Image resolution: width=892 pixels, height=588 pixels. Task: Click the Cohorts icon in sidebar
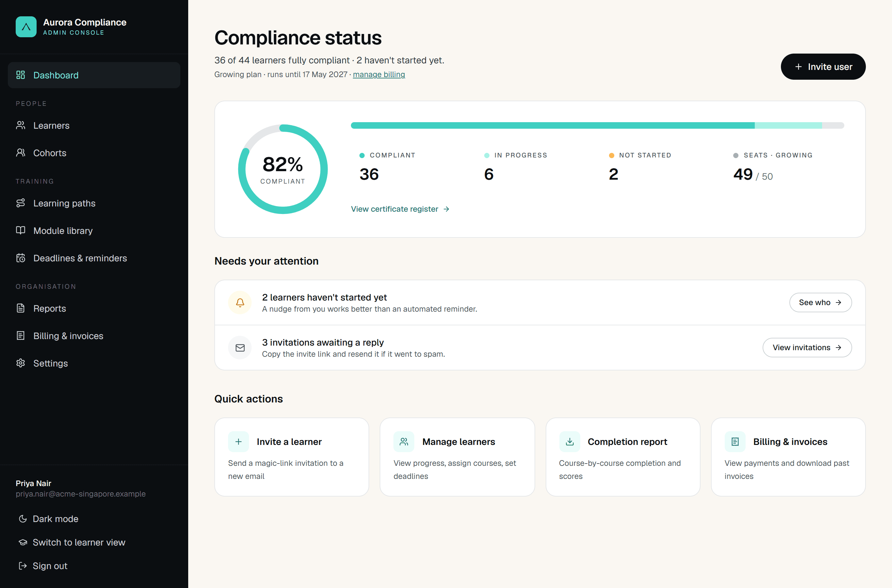(21, 153)
